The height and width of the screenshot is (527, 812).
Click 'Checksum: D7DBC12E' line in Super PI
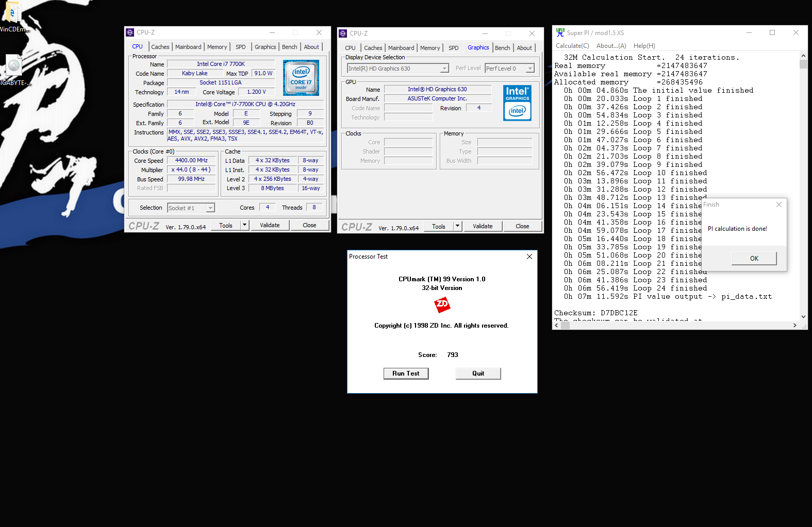[596, 313]
